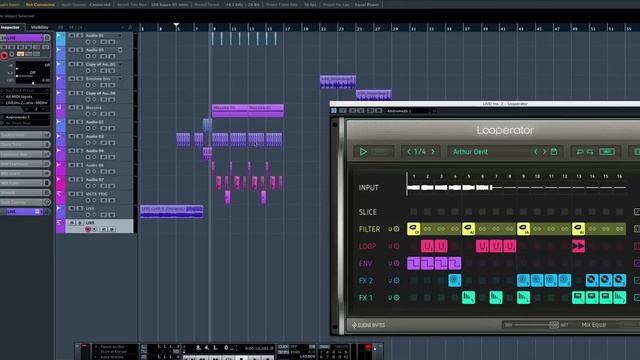This screenshot has width=640, height=360.
Task: Enable SLICE at step 5
Action: (x=469, y=211)
